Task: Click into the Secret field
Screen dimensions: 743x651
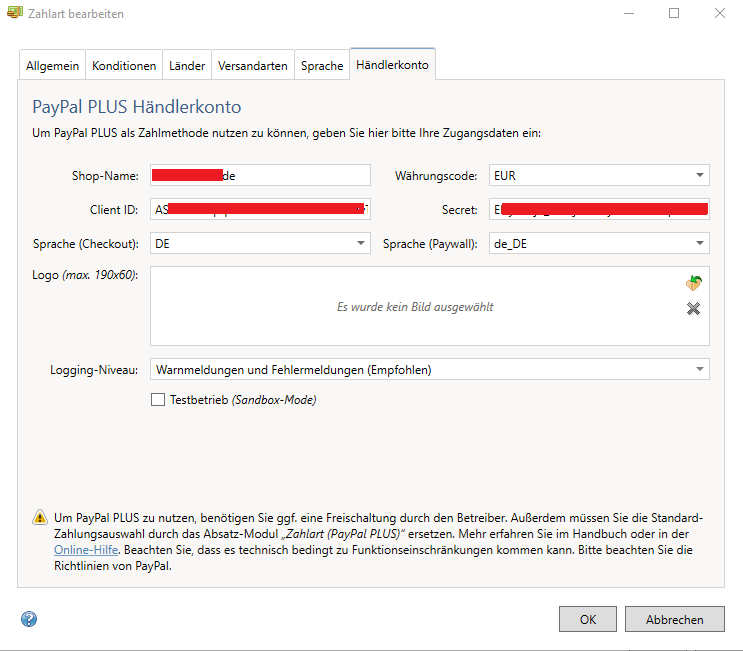Action: (x=599, y=209)
